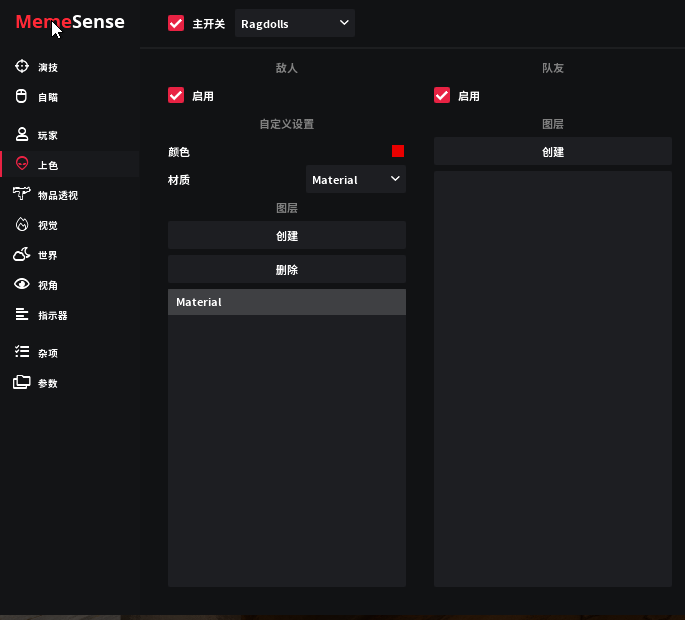Click the eye icon for 视角
685x620 pixels.
click(x=22, y=285)
